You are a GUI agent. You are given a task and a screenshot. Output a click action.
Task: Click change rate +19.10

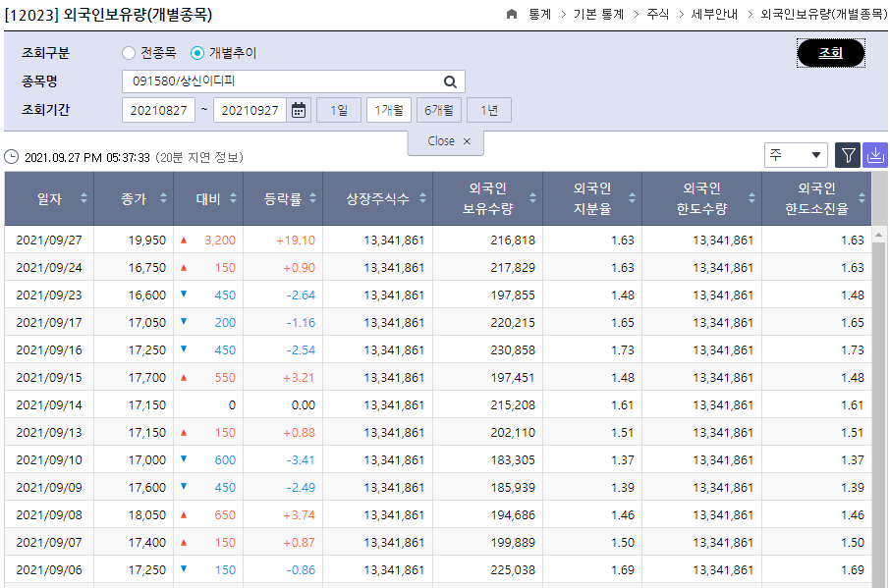295,240
